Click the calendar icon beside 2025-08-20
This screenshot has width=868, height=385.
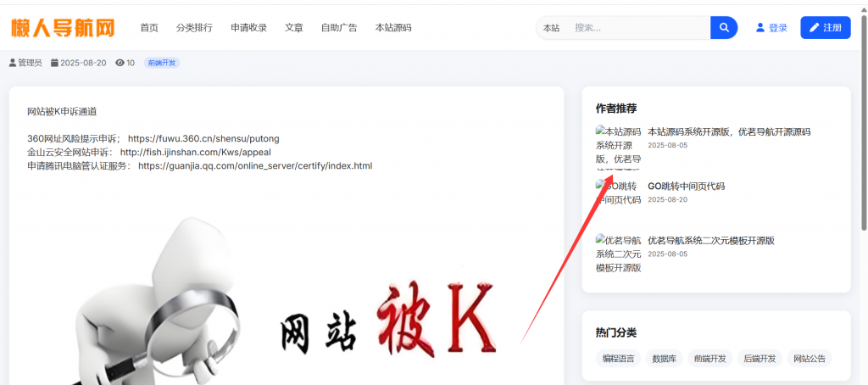54,63
